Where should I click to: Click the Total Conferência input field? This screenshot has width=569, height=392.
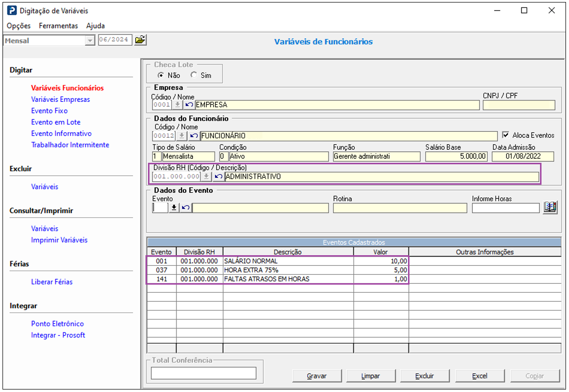(x=203, y=373)
